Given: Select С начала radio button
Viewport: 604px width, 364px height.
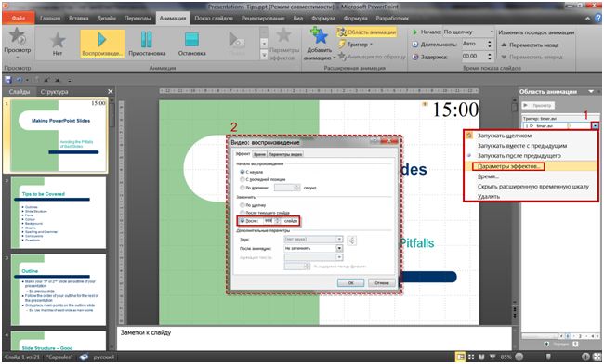Looking at the screenshot, I should point(243,172).
